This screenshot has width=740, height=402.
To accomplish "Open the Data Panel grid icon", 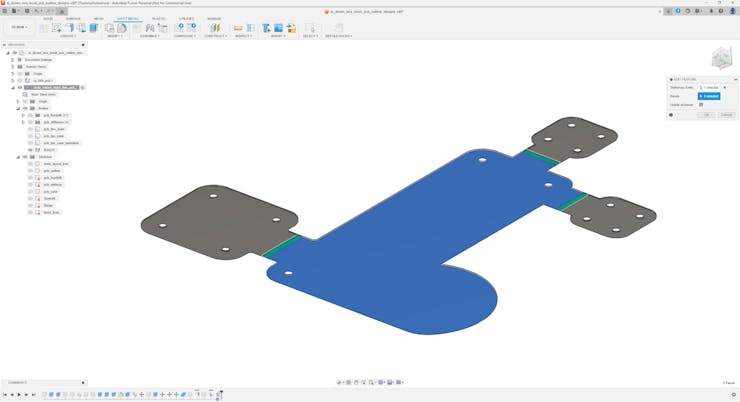I will click(5, 11).
